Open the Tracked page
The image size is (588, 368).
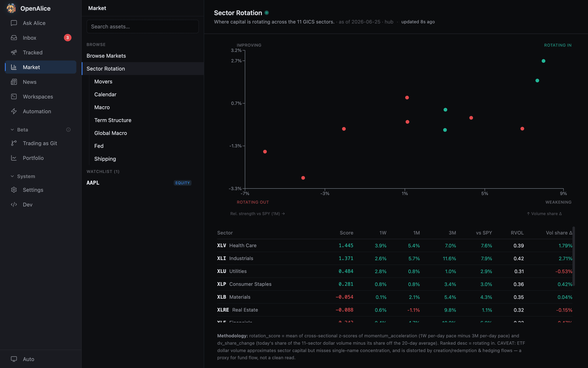tap(41, 53)
